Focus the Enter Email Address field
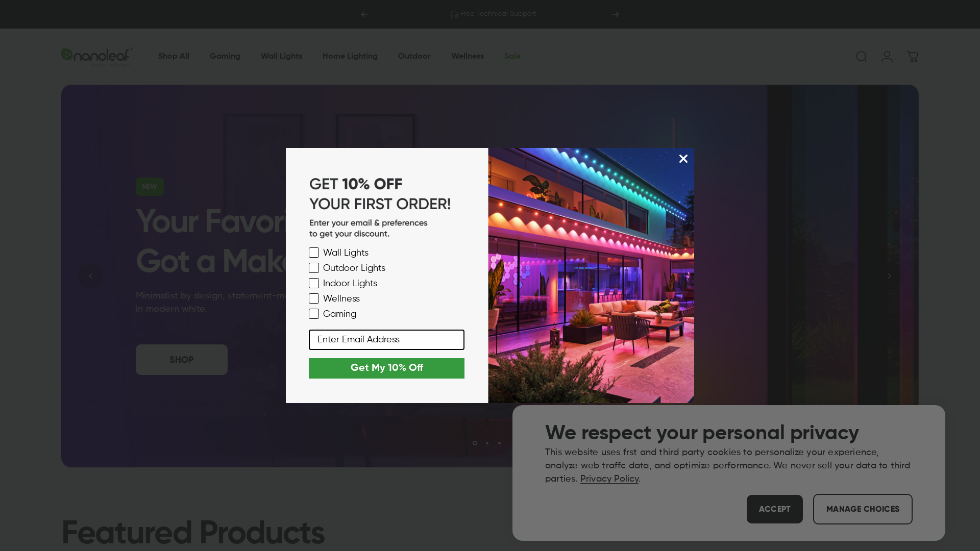Screen dimensions: 980x551 click(386, 340)
